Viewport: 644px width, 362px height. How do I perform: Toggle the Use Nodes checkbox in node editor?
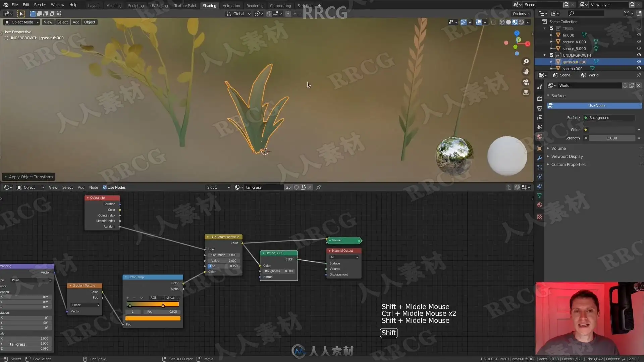click(x=105, y=187)
